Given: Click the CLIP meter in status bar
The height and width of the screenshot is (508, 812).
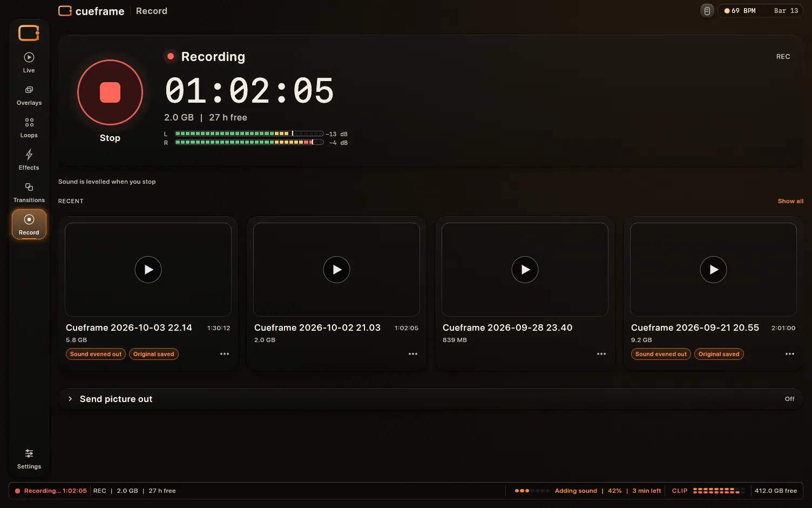Looking at the screenshot, I should [719, 491].
